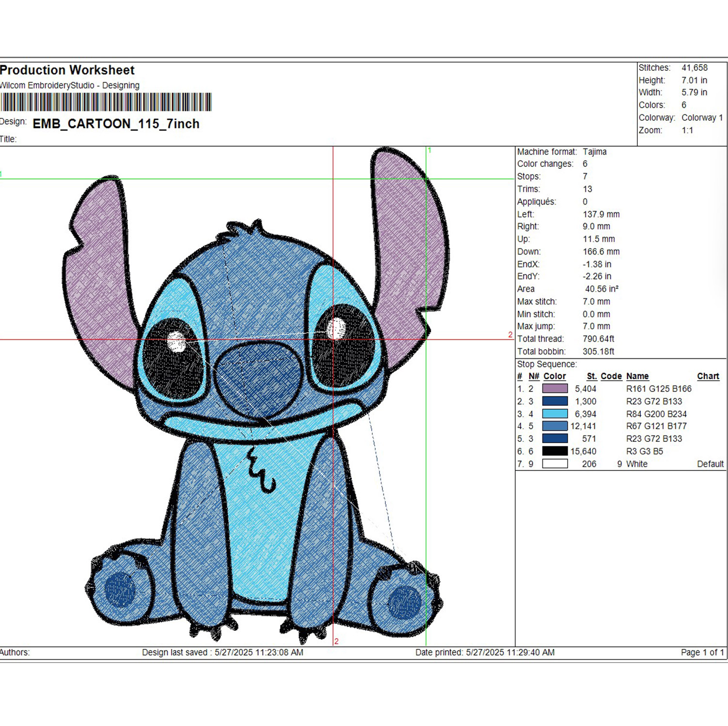Click the light cyan swatch in stop 3
This screenshot has height=726, width=728.
coord(554,414)
